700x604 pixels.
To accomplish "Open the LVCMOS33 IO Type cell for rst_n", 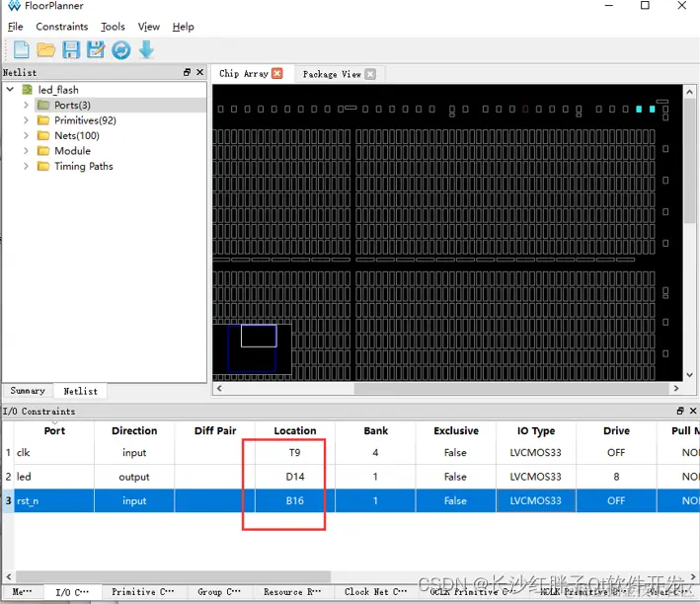I will (536, 501).
